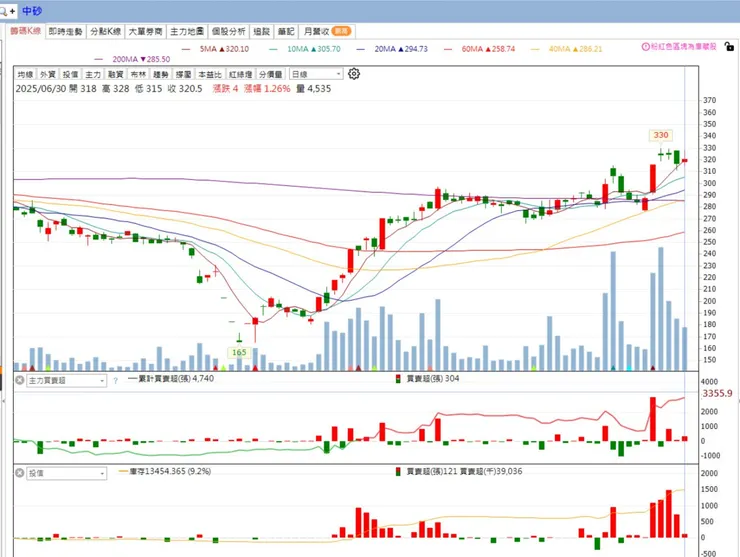Screen dimensions: 740x557
Task: Click the 20MA legend entry
Action: (392, 49)
